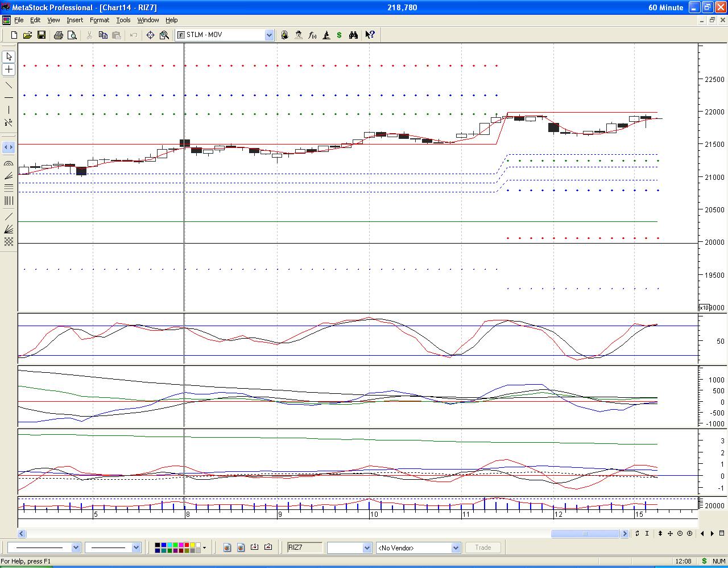Viewport: 728px width, 568px height.
Task: Click the bottom-right zoom out magnifier
Action: coord(680,533)
